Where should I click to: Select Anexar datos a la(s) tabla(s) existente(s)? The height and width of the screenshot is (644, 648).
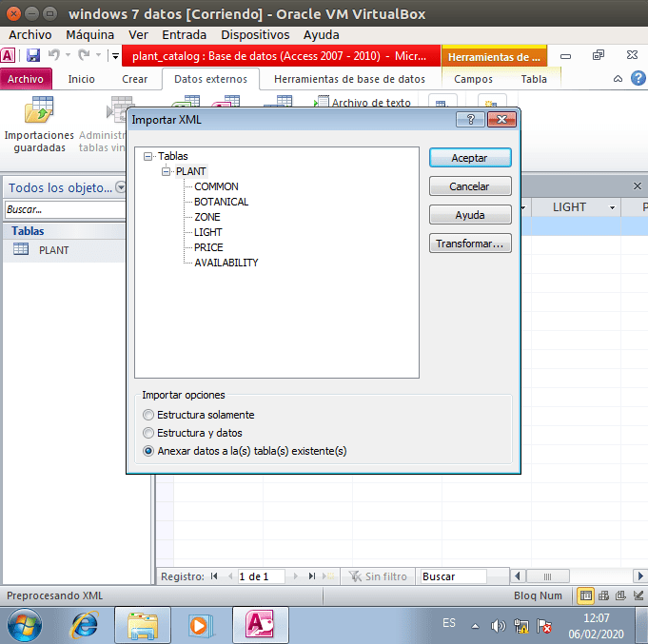click(147, 451)
